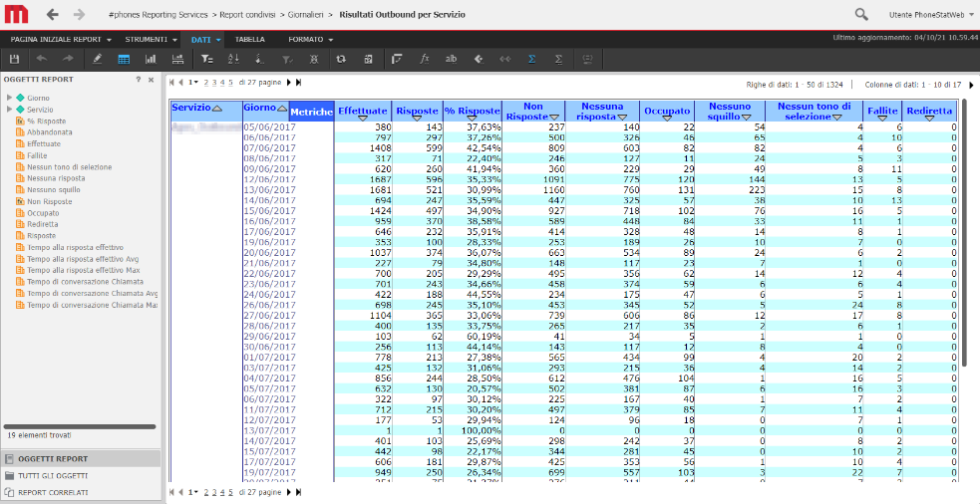Click the objects panel horizontal scrollbar
This screenshot has height=504, width=980.
click(80, 426)
